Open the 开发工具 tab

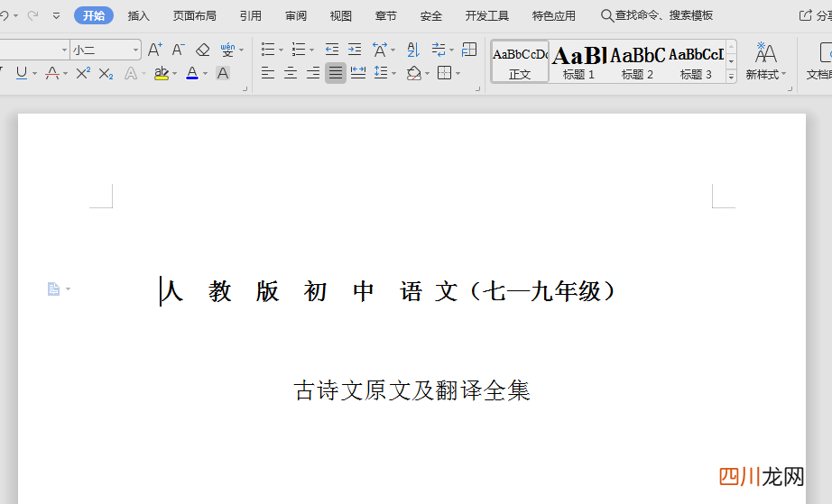[x=486, y=16]
